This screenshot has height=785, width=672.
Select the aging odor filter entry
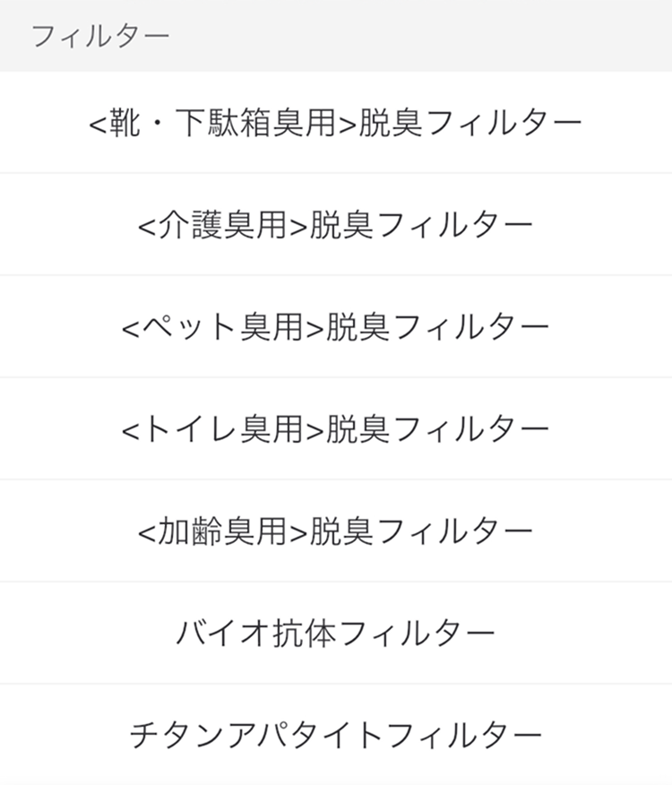336,531
